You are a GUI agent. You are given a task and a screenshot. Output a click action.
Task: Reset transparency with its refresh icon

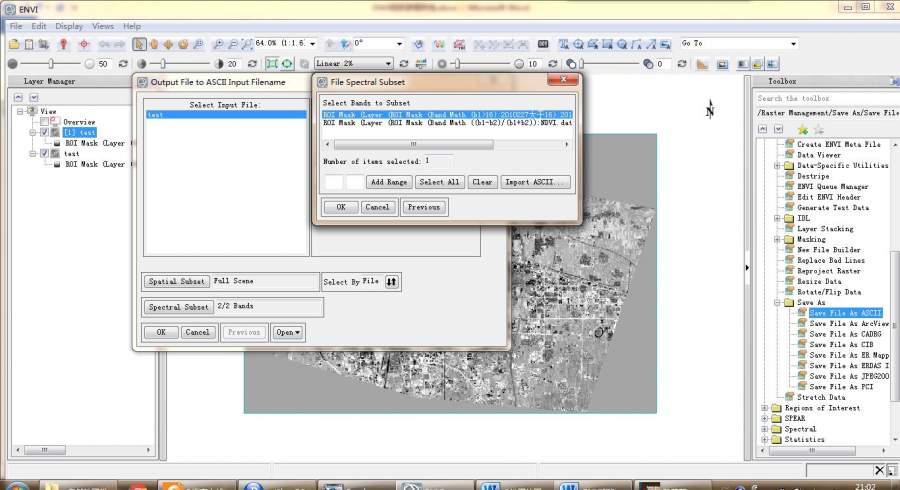[682, 64]
